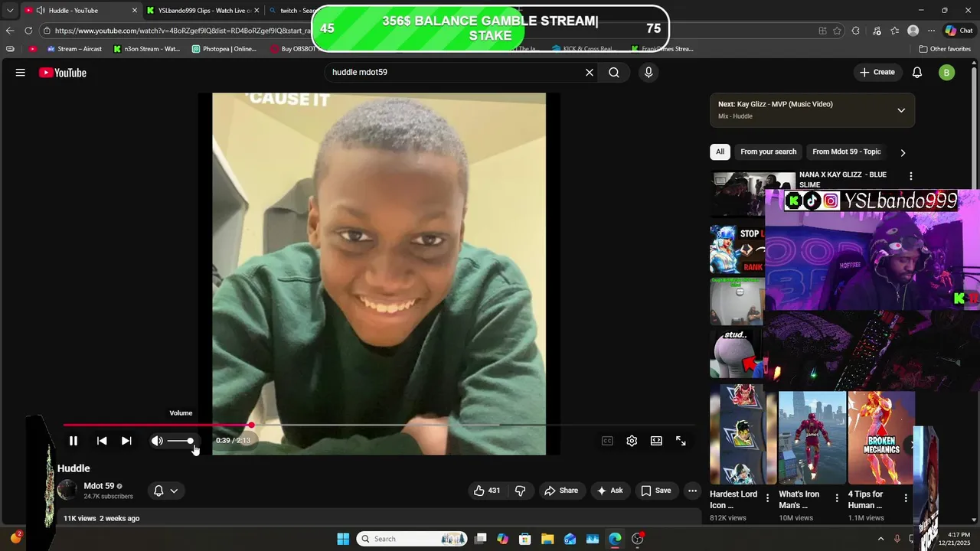Open the Windows Start menu
Viewport: 980px width, 551px height.
(x=343, y=539)
